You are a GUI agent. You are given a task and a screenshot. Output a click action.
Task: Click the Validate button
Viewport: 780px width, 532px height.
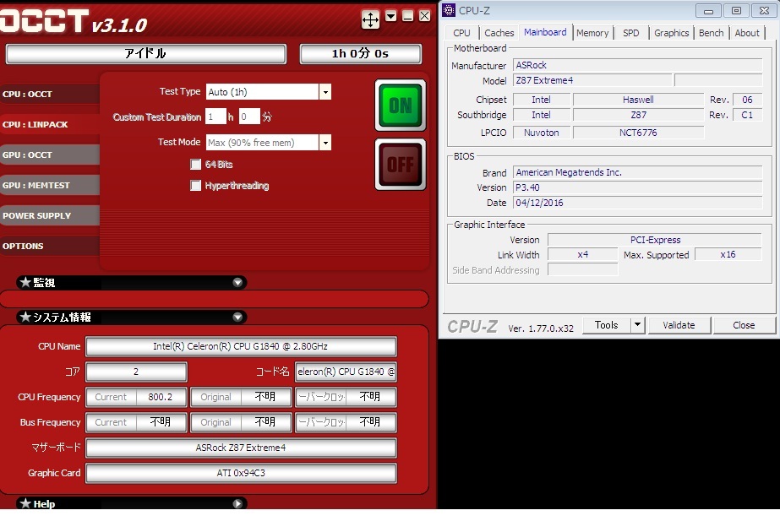[678, 325]
